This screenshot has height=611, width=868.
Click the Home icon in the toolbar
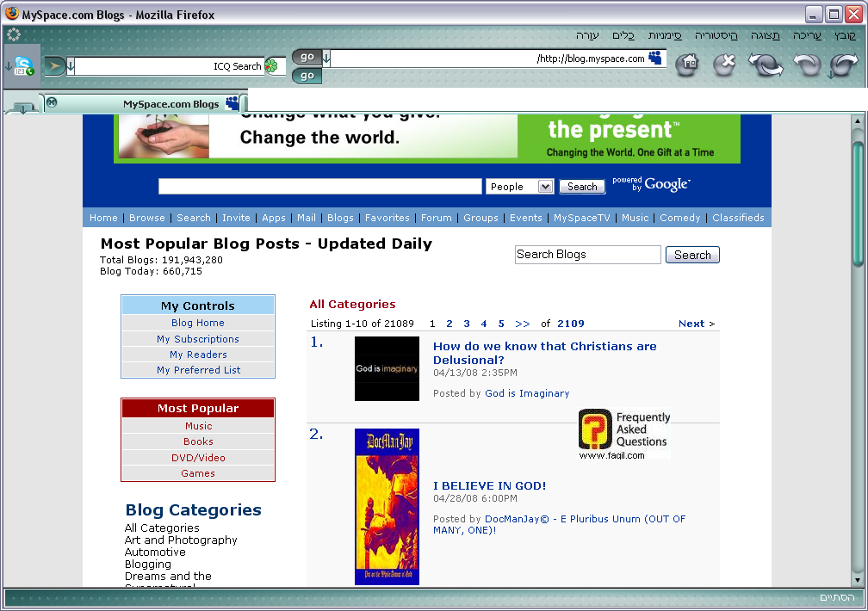[x=686, y=65]
